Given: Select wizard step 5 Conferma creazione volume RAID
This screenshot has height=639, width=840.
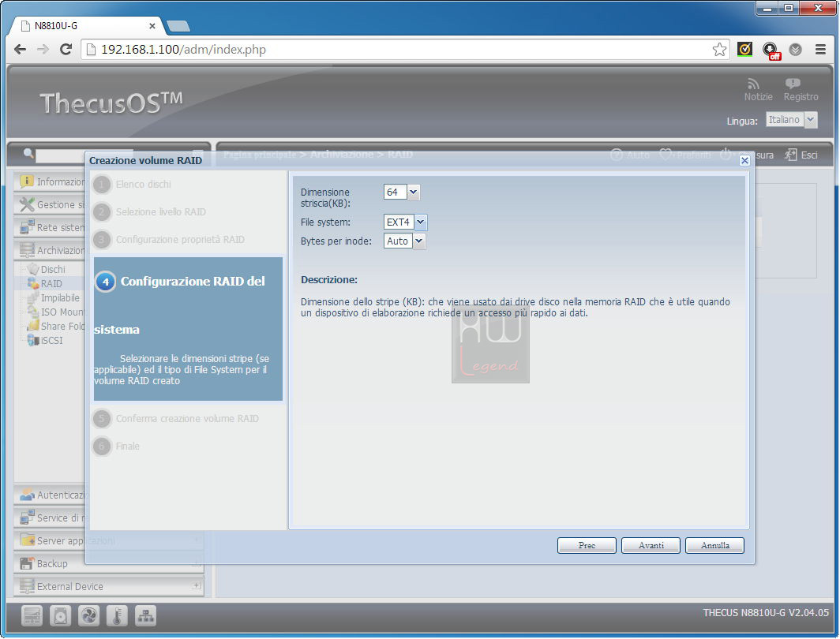Looking at the screenshot, I should [176, 419].
